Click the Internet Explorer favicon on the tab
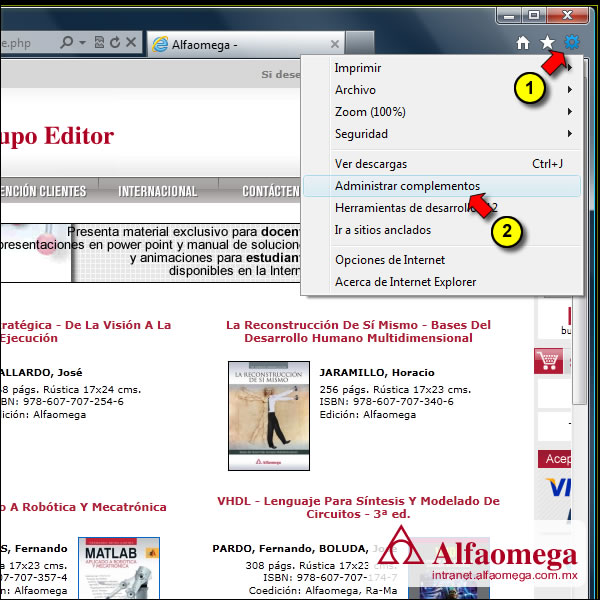The image size is (600, 600). pyautogui.click(x=160, y=44)
